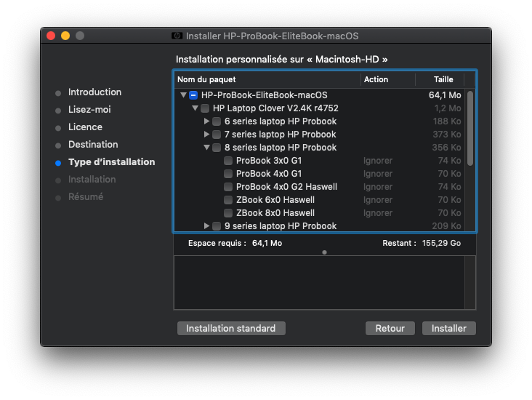Collapse the HP-ProBook-EliteBook-macOS root tree
The width and height of the screenshot is (532, 400).
coord(183,95)
